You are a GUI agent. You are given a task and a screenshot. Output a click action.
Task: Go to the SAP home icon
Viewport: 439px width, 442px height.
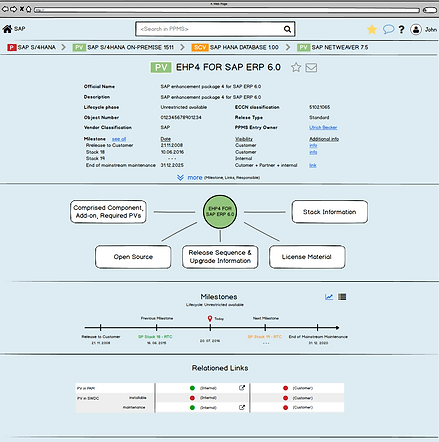[7, 29]
